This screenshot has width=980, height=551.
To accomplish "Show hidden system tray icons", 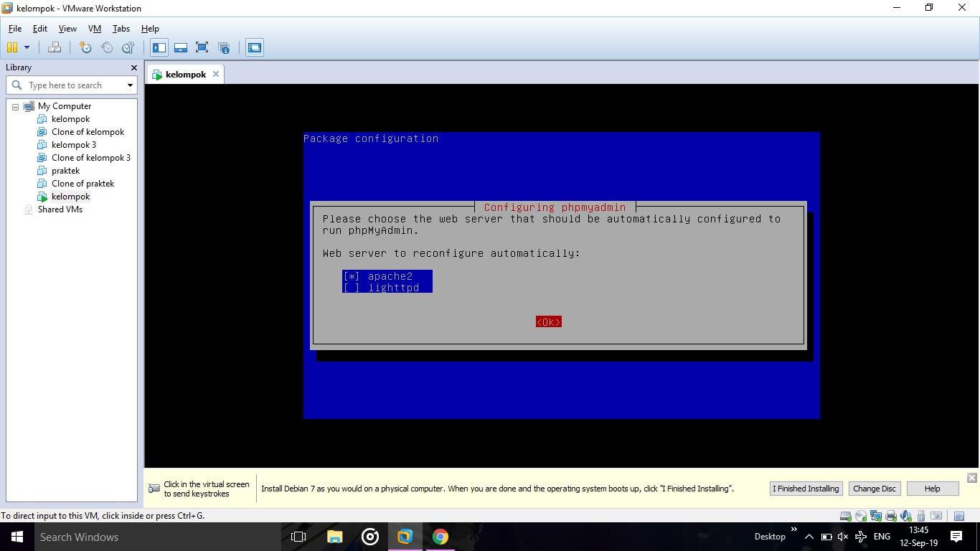I will [809, 537].
